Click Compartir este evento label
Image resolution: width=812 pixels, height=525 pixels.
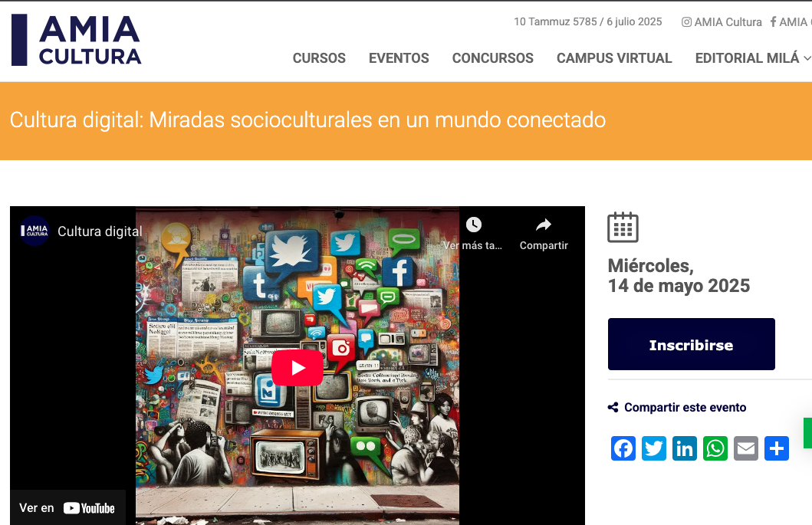(x=685, y=407)
